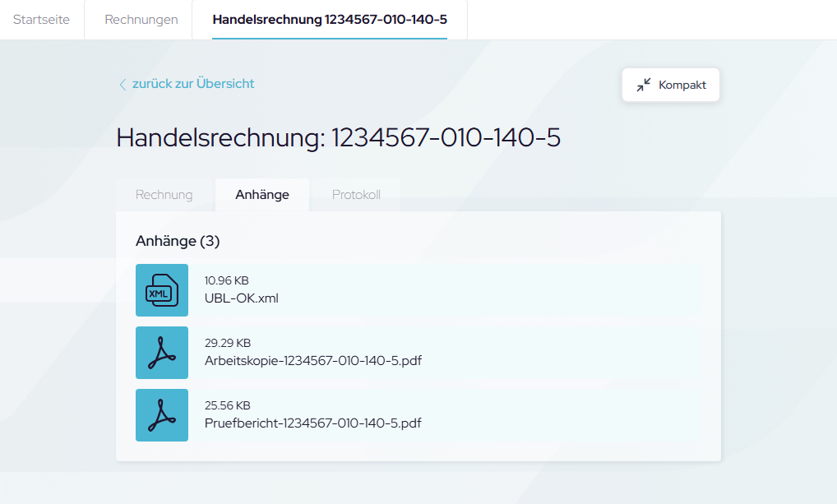Screen dimensions: 837x504
Task: Open Arbeitskopie-1234567-010-140-5.pdf file name
Action: click(x=312, y=361)
